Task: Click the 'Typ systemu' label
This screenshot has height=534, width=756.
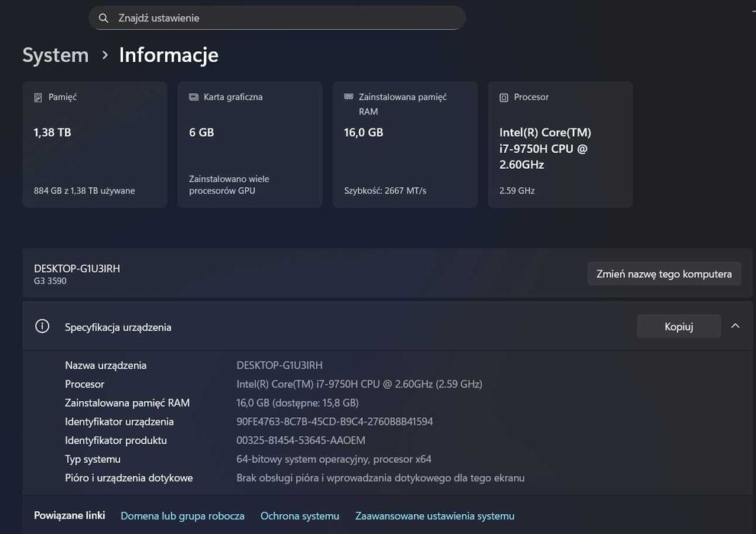Action: coord(92,459)
